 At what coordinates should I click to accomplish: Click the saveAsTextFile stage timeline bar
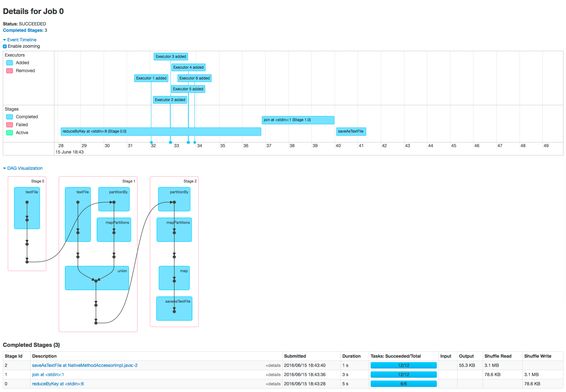351,131
